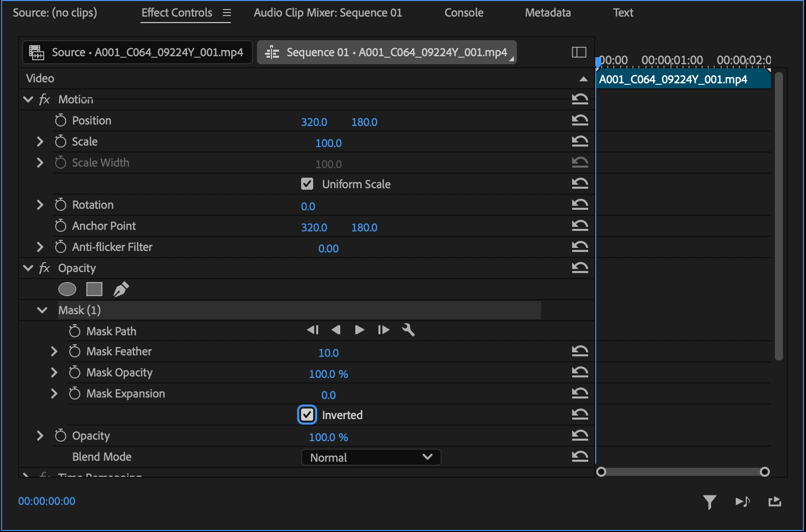Click the timeline zoom bar right handle
The height and width of the screenshot is (532, 806).
coord(765,472)
